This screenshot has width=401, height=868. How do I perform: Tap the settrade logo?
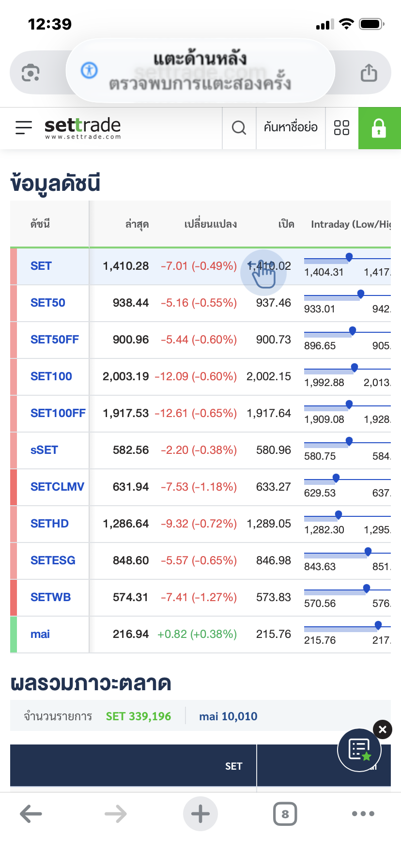click(x=82, y=128)
